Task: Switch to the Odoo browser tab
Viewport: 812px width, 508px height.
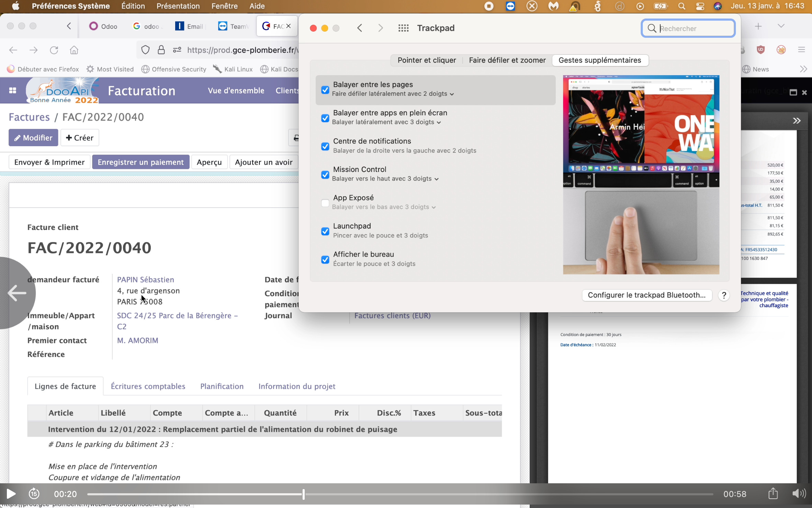Action: [103, 26]
